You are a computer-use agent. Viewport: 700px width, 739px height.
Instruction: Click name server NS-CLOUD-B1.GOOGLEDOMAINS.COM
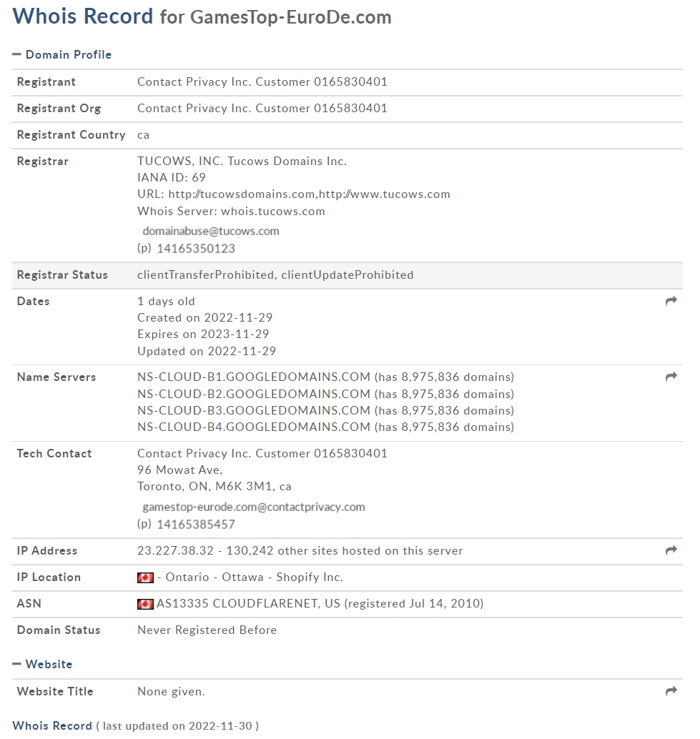[x=254, y=377]
